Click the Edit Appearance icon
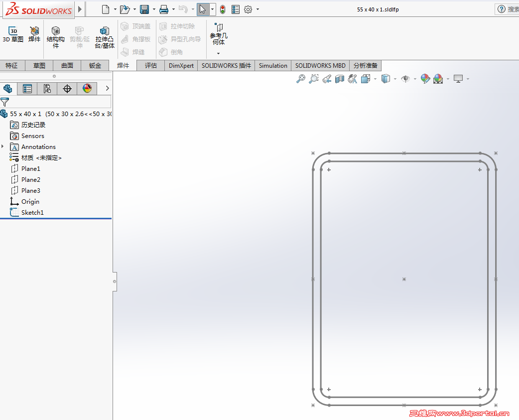The width and height of the screenshot is (519, 420). pos(425,79)
